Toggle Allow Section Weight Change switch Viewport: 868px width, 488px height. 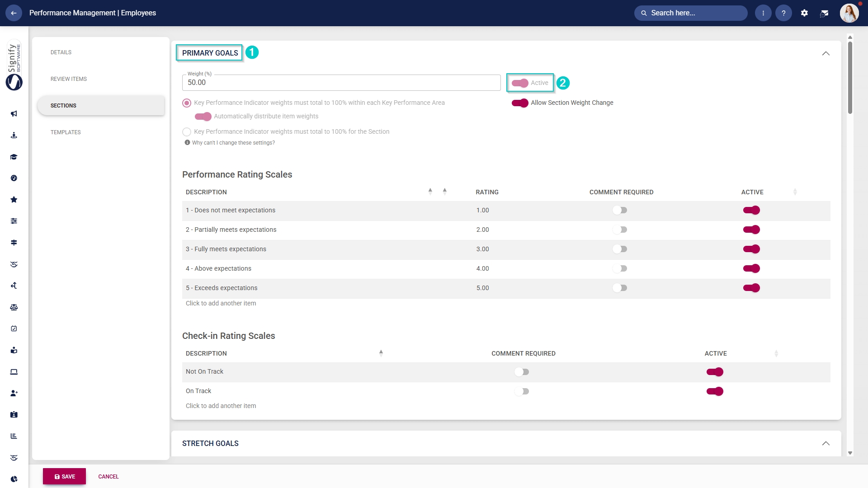(x=520, y=103)
